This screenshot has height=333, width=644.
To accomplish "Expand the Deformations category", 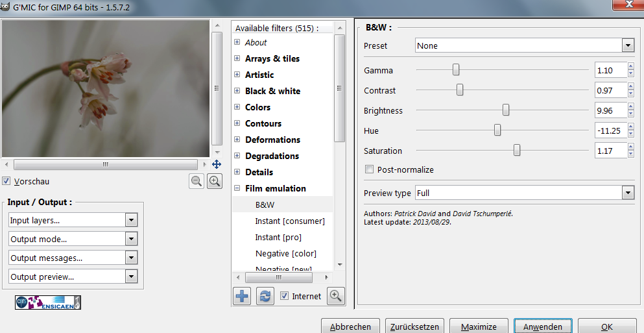I will coord(237,140).
